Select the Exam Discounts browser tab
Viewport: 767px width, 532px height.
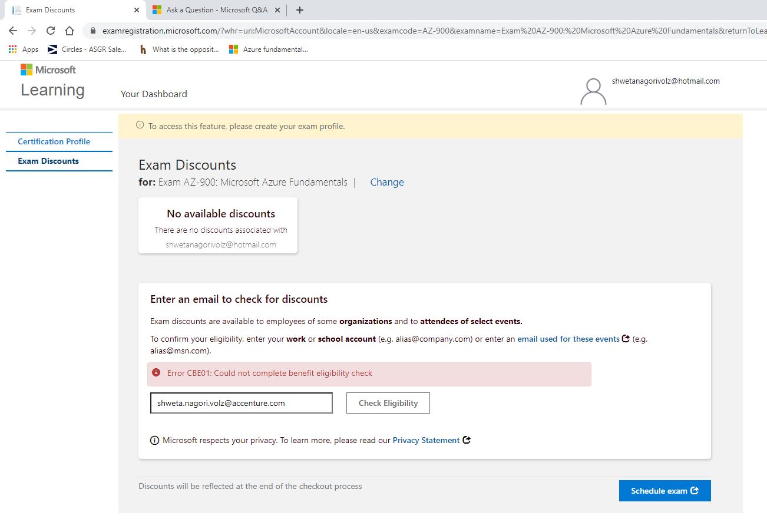click(74, 10)
